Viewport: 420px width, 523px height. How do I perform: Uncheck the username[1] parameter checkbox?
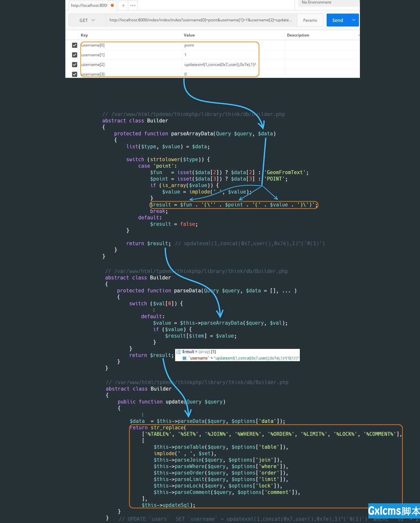click(75, 55)
